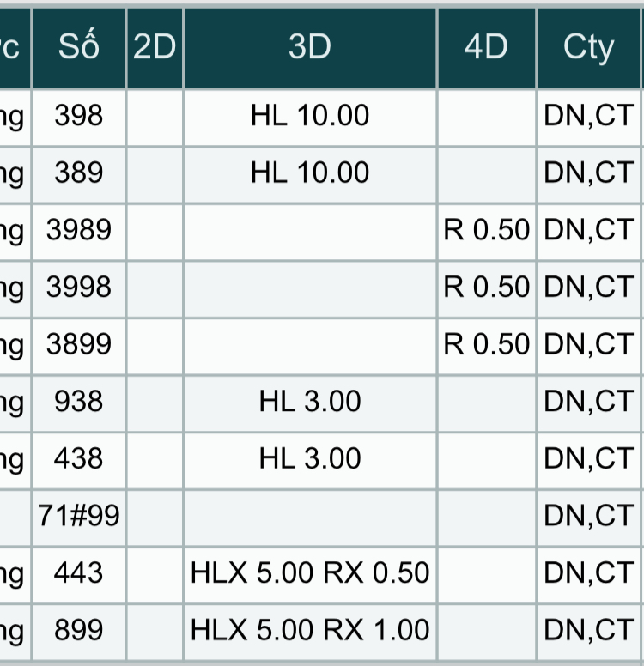Click the 2D column header

155,48
